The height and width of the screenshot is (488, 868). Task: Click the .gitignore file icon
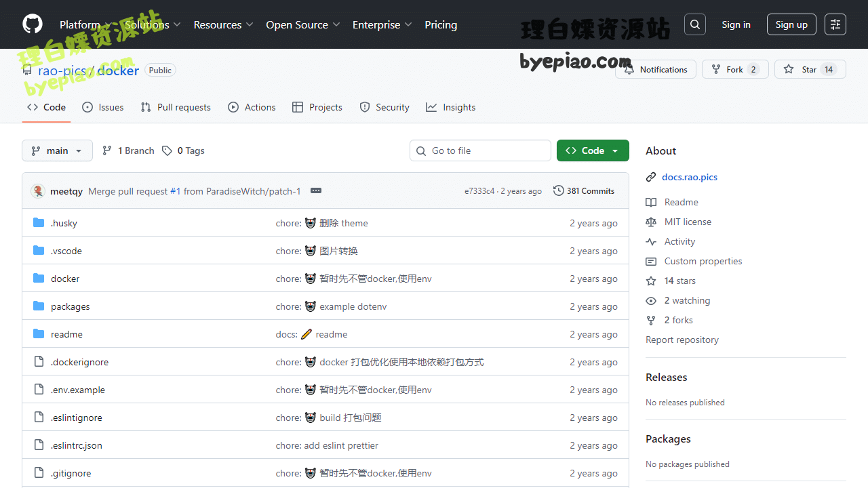click(x=39, y=473)
